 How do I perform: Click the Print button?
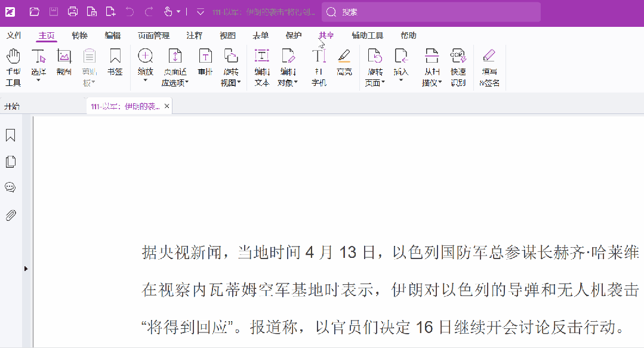[72, 11]
